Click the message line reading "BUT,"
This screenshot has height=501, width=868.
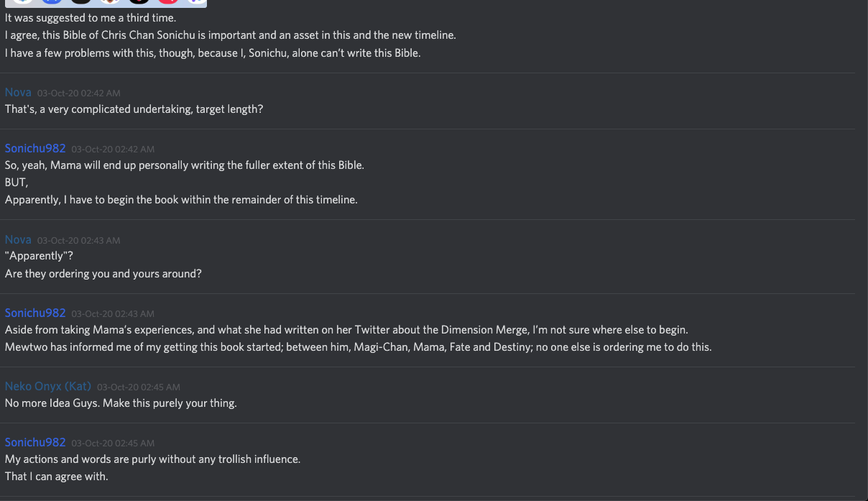[17, 183]
